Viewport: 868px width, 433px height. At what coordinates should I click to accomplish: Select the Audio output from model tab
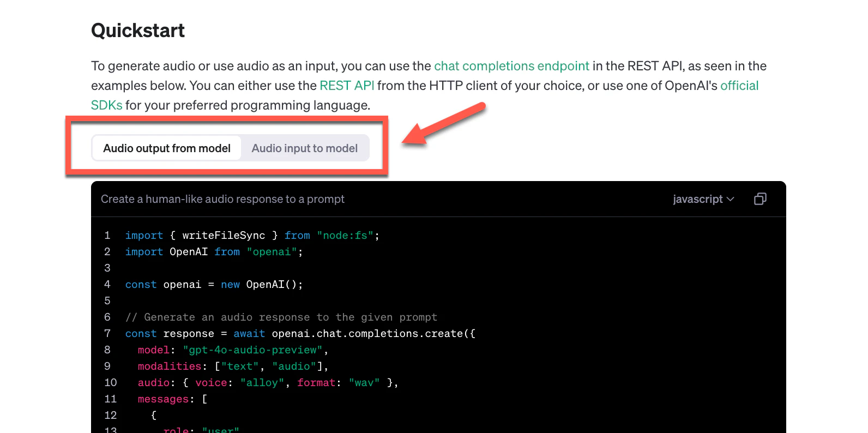pos(167,148)
